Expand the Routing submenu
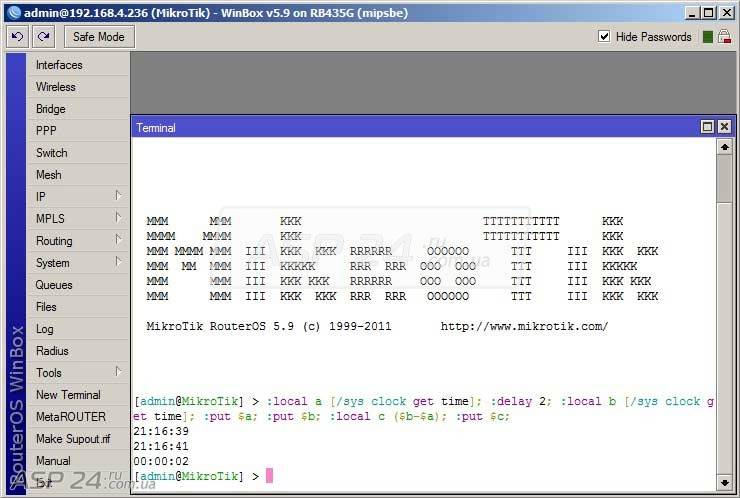 pos(79,241)
